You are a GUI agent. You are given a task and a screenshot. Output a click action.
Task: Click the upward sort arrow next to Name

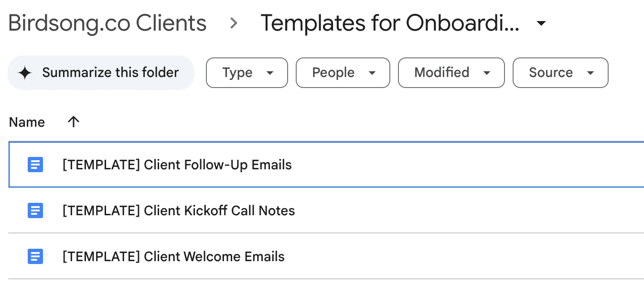click(x=73, y=122)
